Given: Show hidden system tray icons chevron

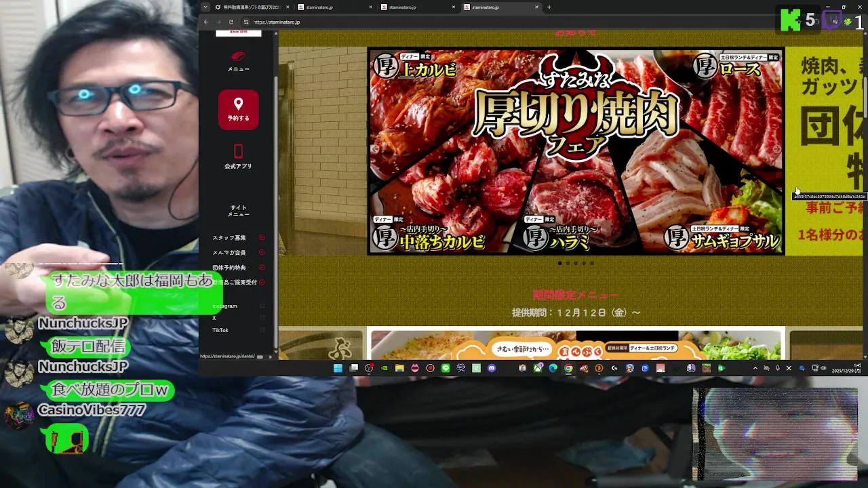Looking at the screenshot, I should pos(755,368).
